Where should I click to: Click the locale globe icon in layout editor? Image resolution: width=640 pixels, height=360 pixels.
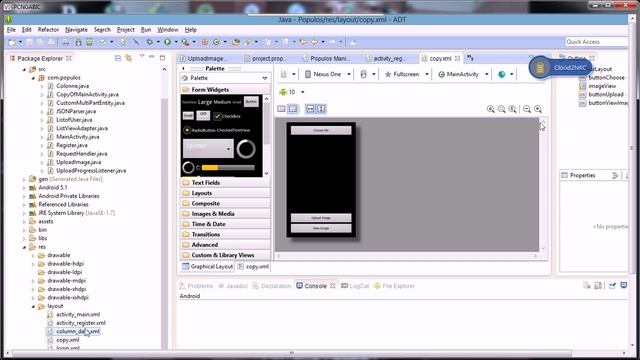pos(502,74)
